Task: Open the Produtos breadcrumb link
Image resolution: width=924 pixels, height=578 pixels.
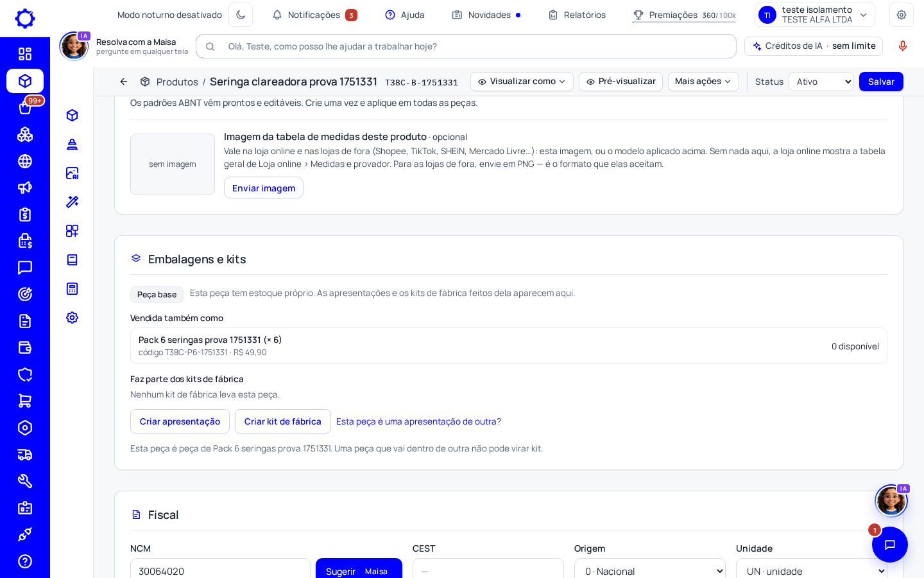Action: [177, 82]
